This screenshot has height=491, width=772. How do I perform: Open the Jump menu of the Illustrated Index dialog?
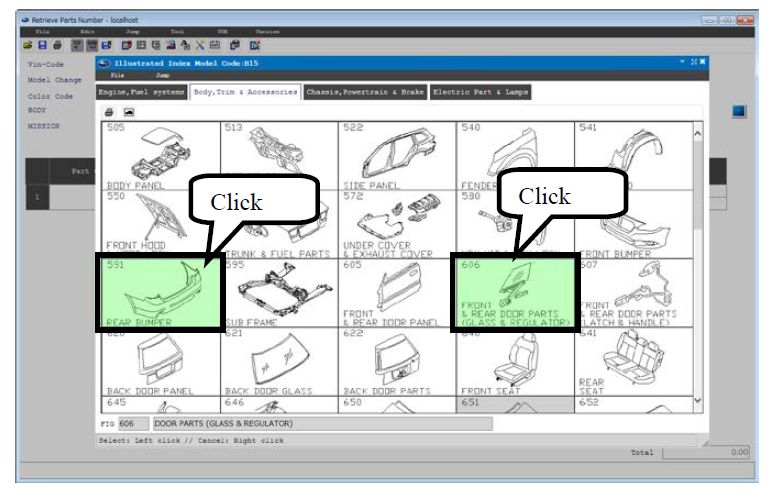pos(162,75)
